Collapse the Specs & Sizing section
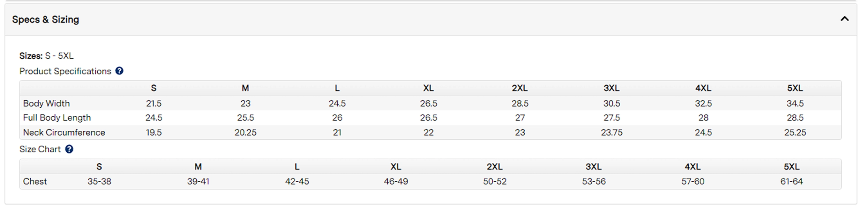Viewport: 868px width, 209px height. pos(845,19)
